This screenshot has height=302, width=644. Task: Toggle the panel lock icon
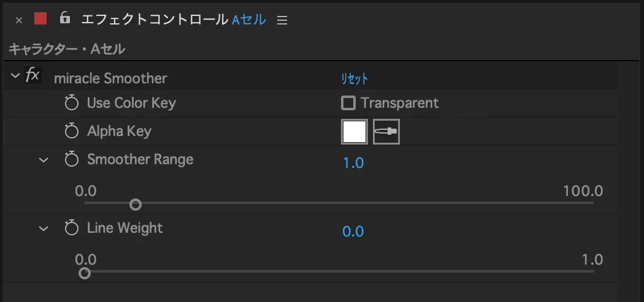[64, 18]
